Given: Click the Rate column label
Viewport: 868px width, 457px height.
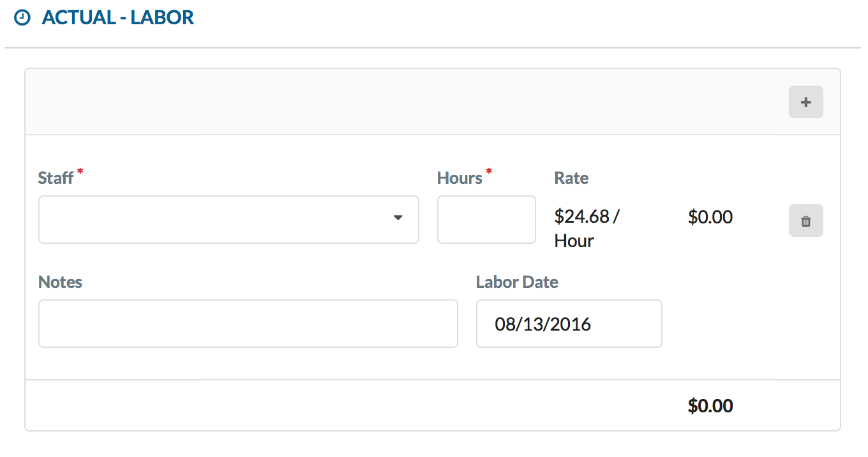Looking at the screenshot, I should [571, 178].
